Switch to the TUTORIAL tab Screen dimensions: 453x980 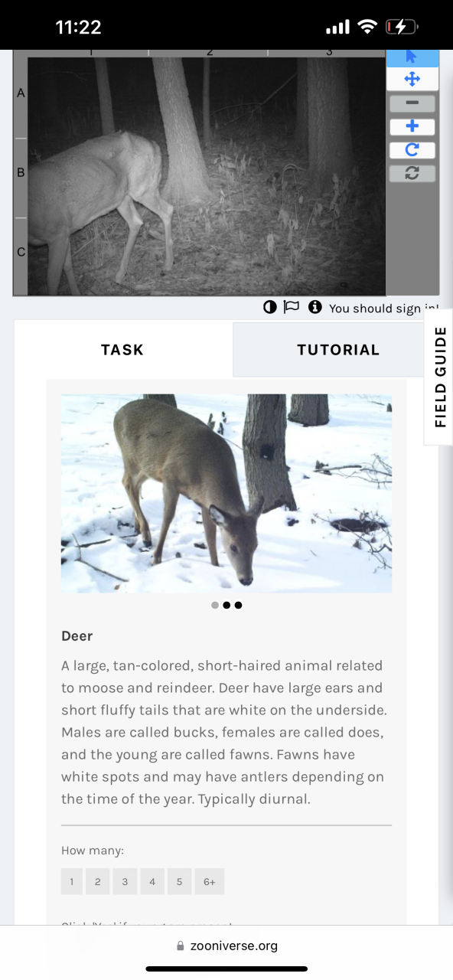coord(337,349)
